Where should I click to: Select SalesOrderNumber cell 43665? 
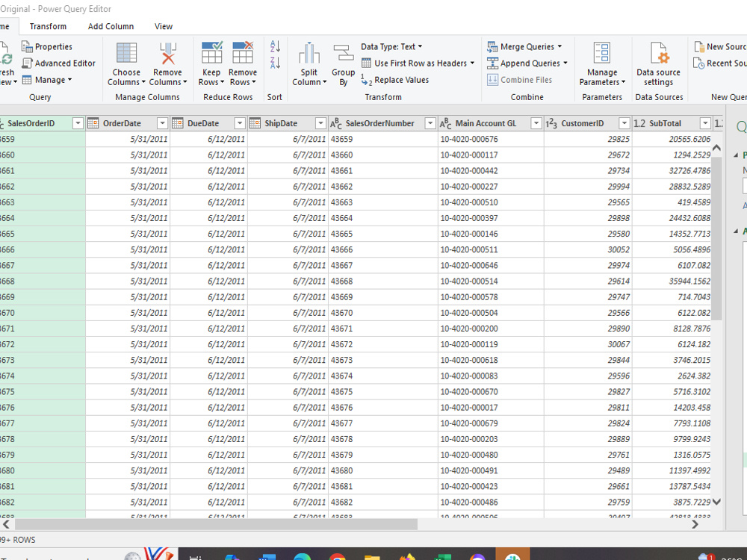[383, 234]
